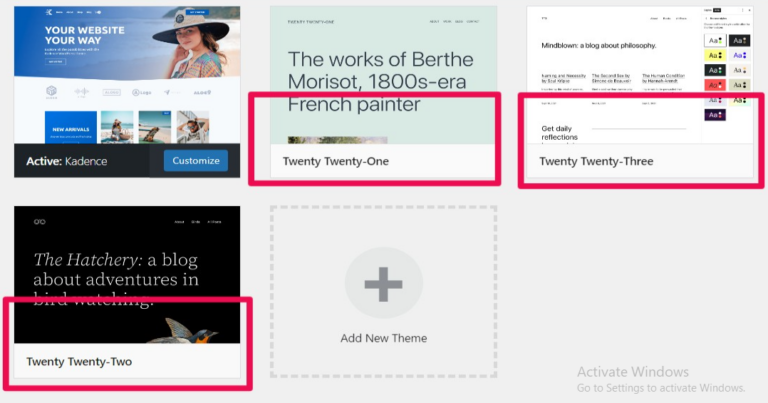
Task: Click the Add New Theme text label
Action: click(x=384, y=338)
